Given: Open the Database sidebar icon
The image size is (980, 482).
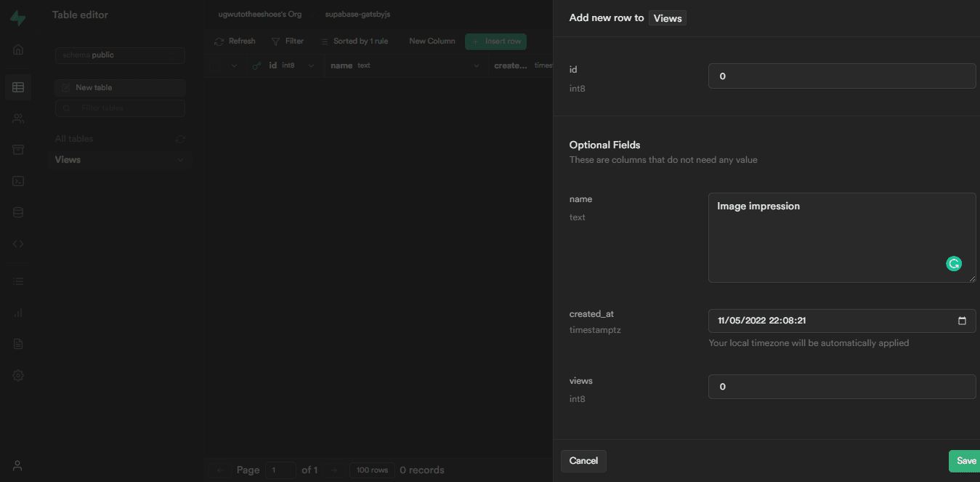Looking at the screenshot, I should point(18,212).
